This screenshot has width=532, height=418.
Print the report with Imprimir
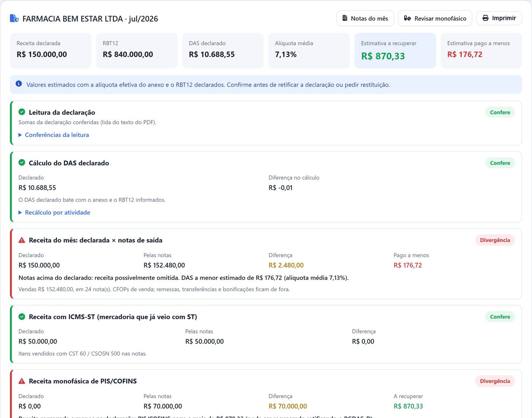point(499,18)
